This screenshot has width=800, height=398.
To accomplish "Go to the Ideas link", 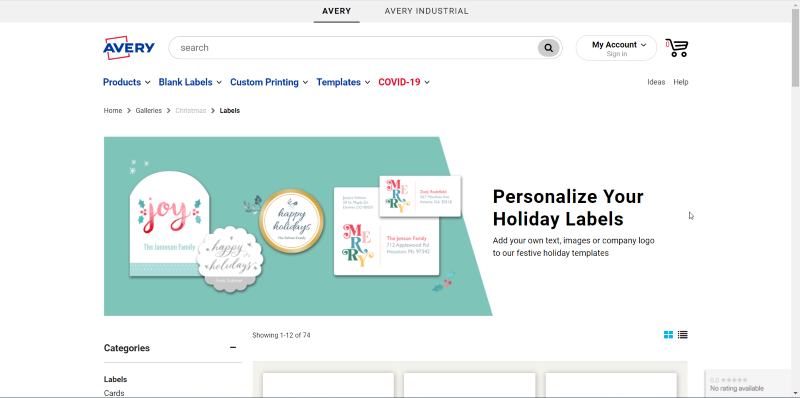I will [x=656, y=82].
